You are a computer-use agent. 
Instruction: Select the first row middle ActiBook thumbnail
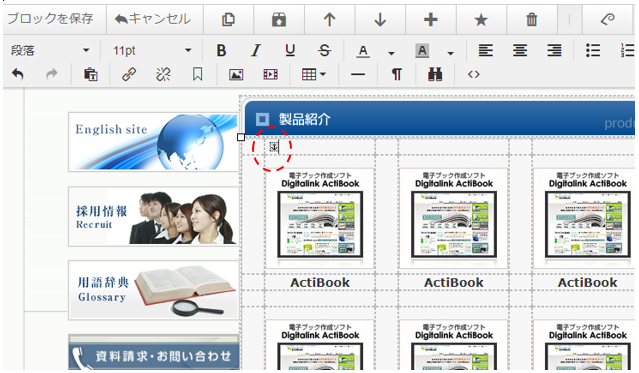point(454,219)
